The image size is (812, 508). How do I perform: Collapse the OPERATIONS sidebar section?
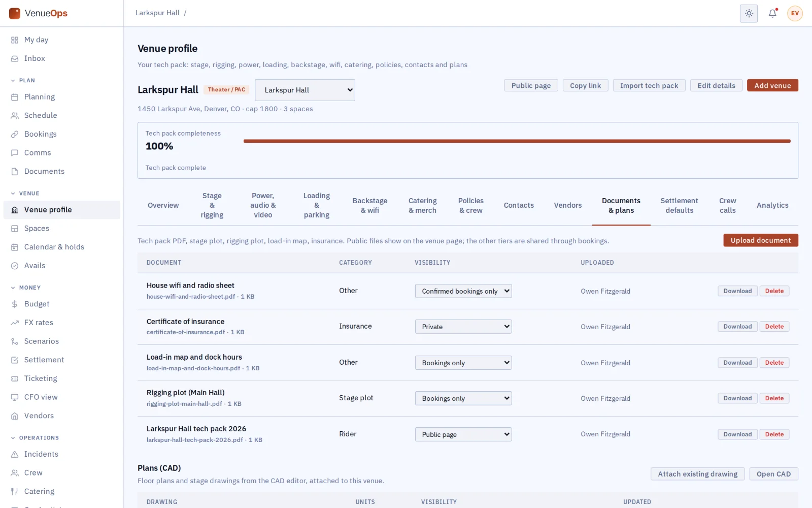[35, 438]
